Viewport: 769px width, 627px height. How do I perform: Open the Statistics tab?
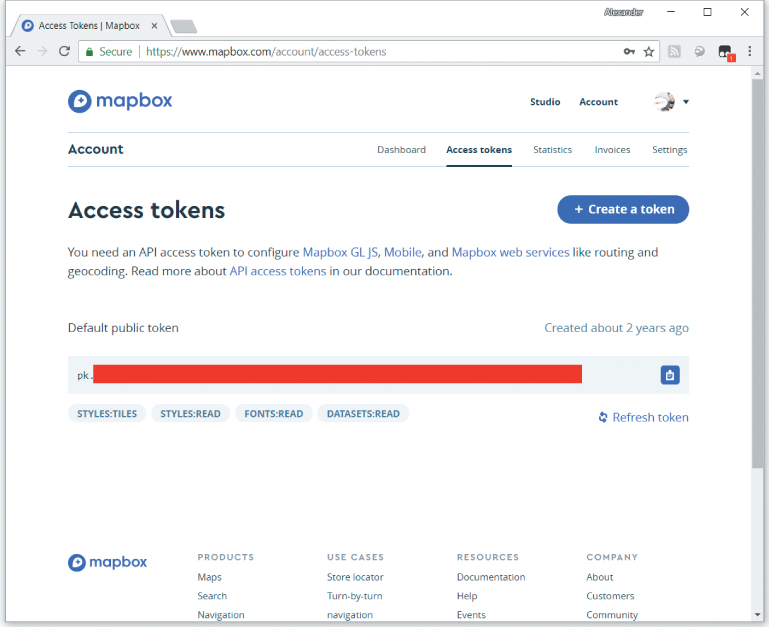(552, 150)
